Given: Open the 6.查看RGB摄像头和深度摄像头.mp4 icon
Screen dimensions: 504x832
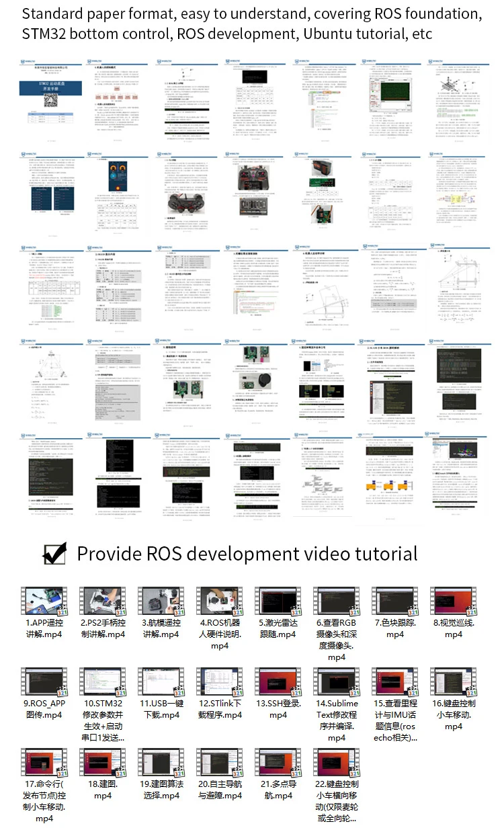Looking at the screenshot, I should (336, 601).
